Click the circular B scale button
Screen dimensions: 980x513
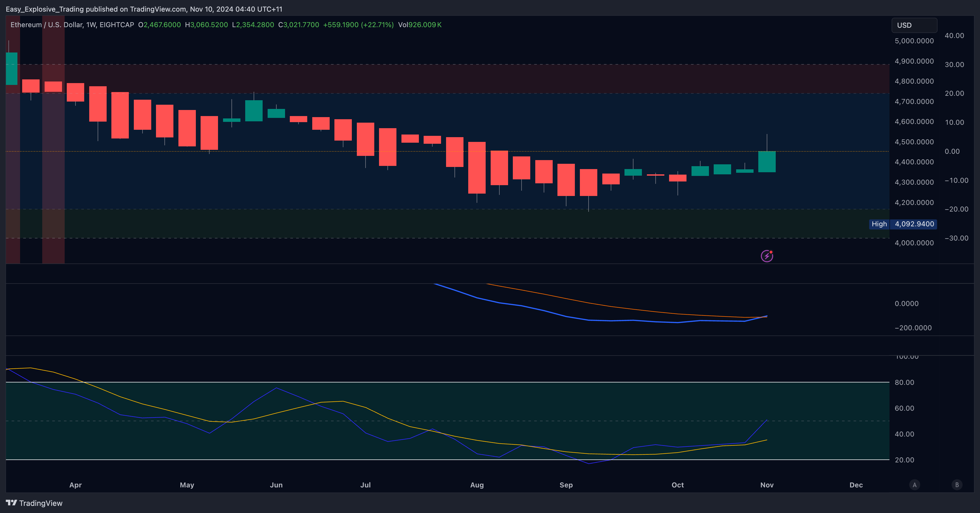[957, 485]
